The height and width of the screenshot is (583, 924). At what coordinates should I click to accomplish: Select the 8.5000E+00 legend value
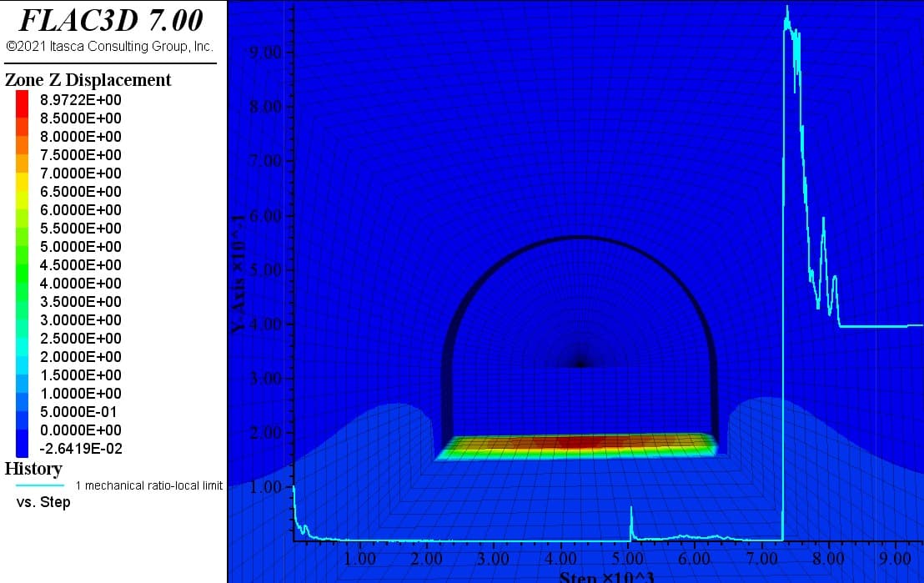click(x=81, y=118)
